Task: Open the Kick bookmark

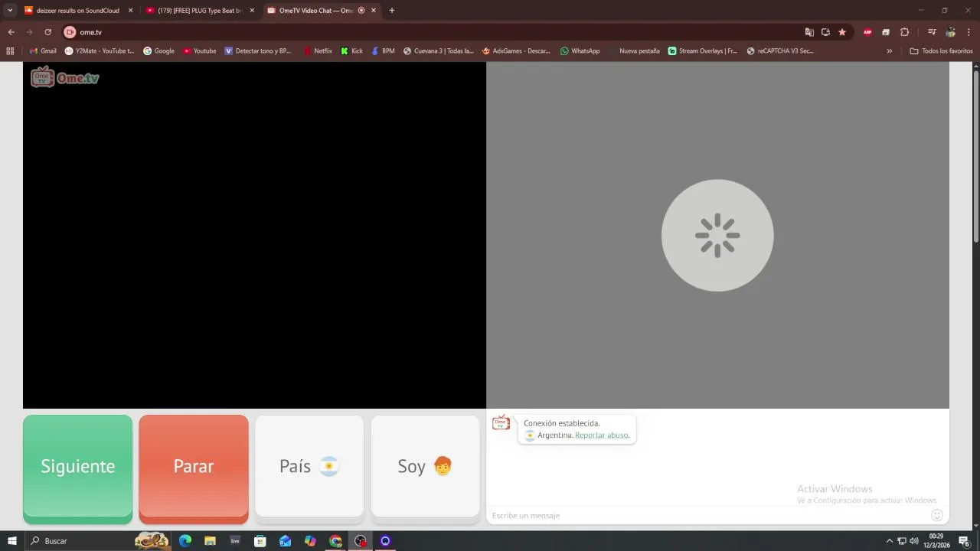Action: tap(352, 51)
